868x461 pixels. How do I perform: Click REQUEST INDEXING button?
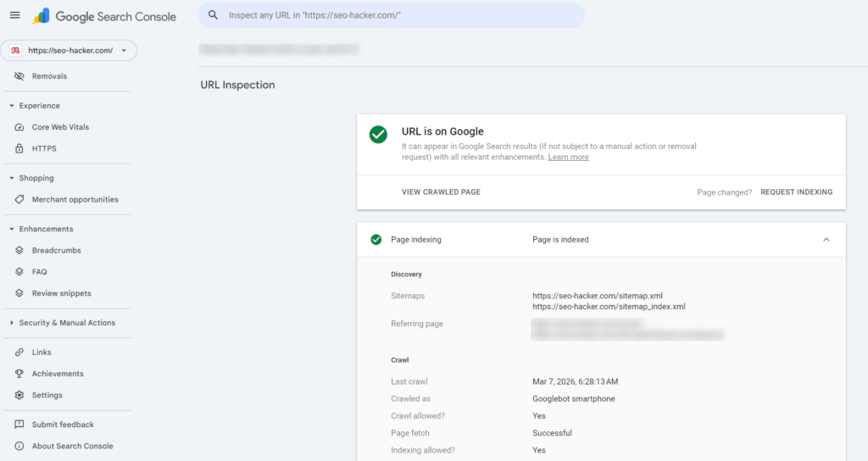tap(797, 192)
